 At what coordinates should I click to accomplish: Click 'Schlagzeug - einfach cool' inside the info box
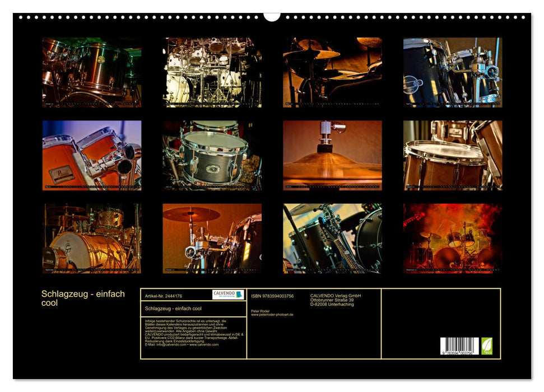click(173, 309)
